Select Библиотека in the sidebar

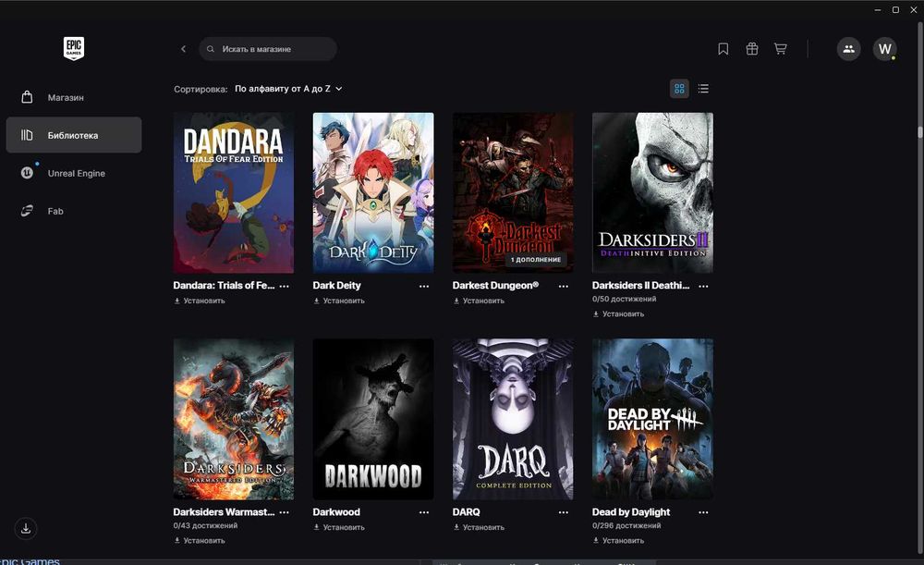click(x=74, y=135)
